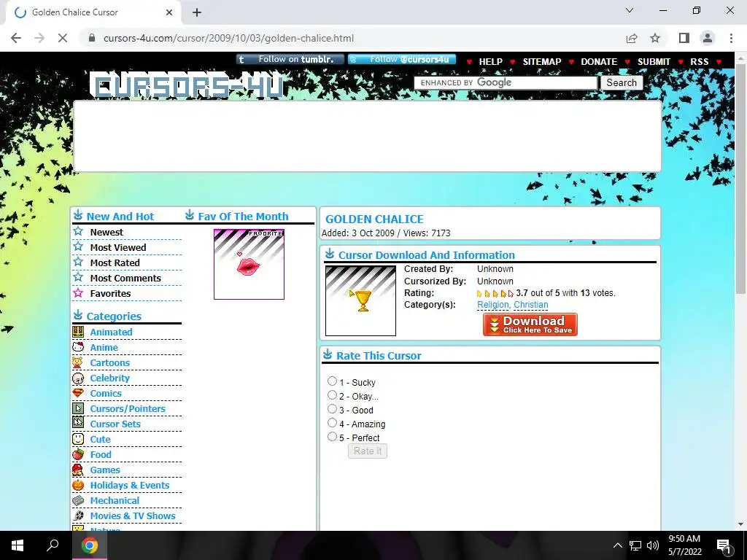The width and height of the screenshot is (747, 560).
Task: Click the Animated category icon
Action: (78, 332)
